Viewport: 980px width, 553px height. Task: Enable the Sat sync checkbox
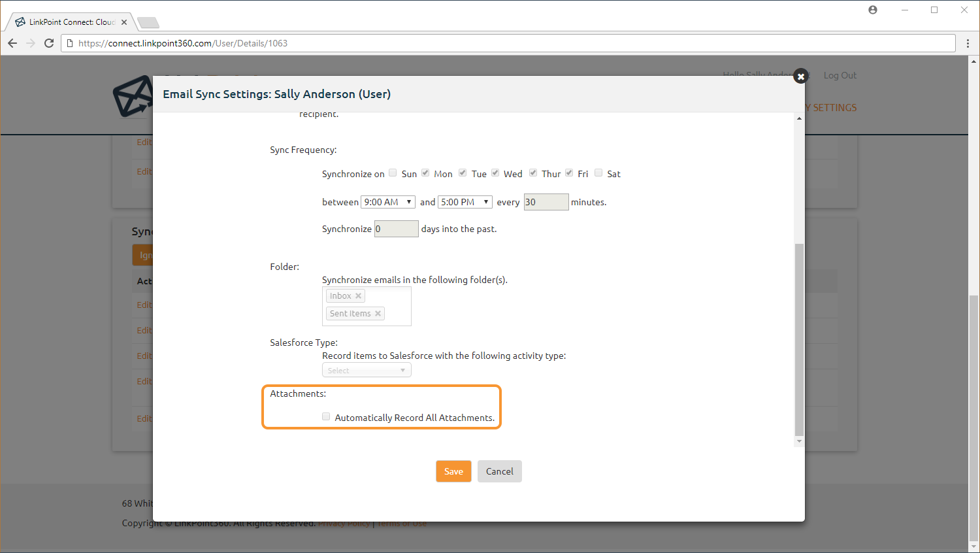(598, 173)
